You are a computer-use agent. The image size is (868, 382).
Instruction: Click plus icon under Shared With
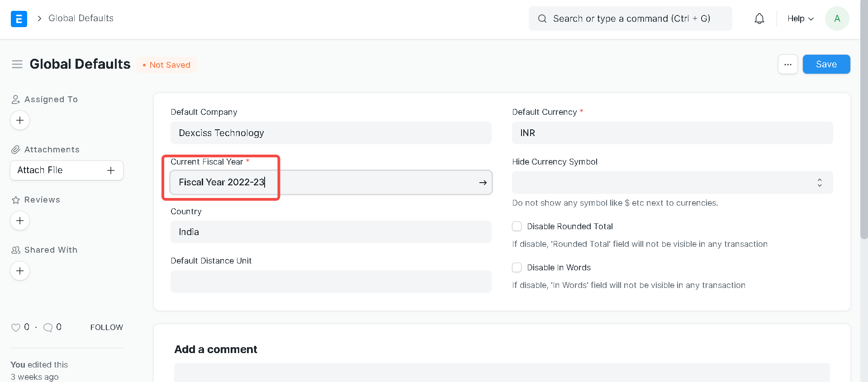click(20, 271)
